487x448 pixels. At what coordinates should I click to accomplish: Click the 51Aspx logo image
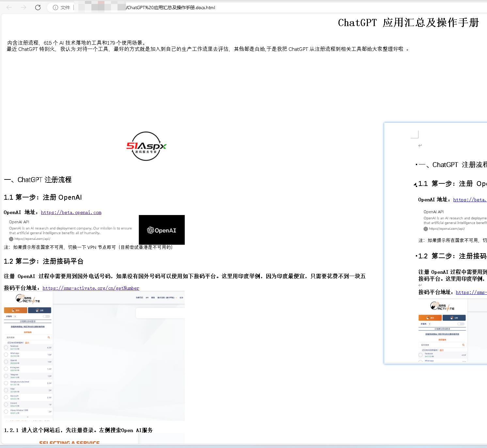[146, 146]
